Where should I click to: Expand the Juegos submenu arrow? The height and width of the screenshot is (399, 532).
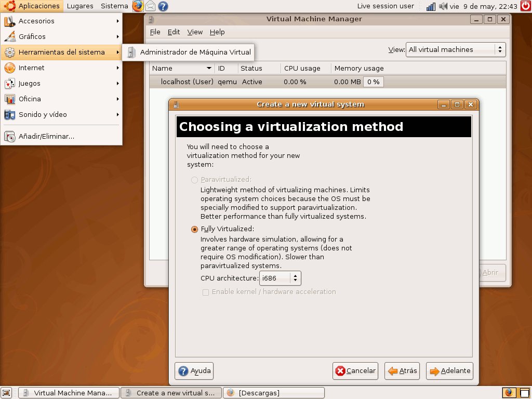(117, 84)
